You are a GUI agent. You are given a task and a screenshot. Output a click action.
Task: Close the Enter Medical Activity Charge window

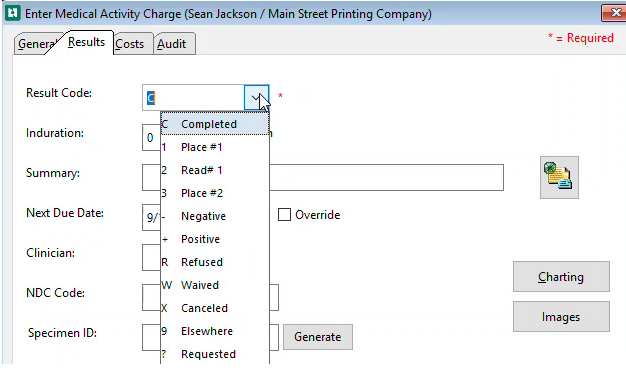tap(615, 13)
